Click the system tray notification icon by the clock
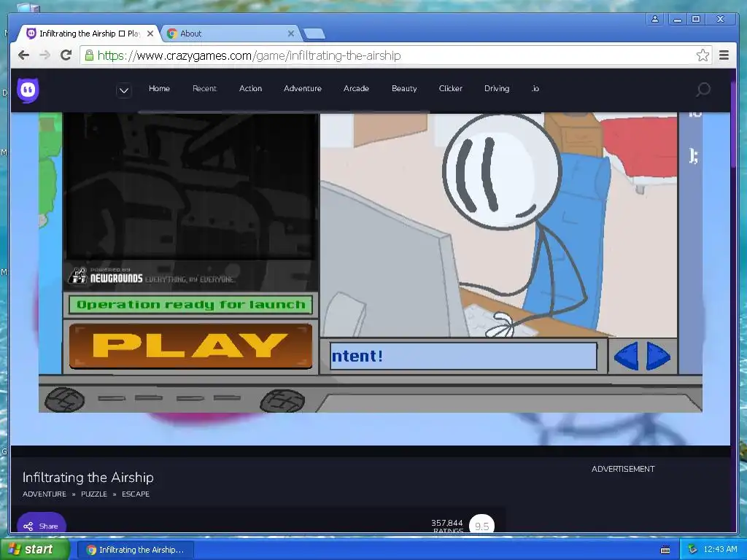 [692, 550]
